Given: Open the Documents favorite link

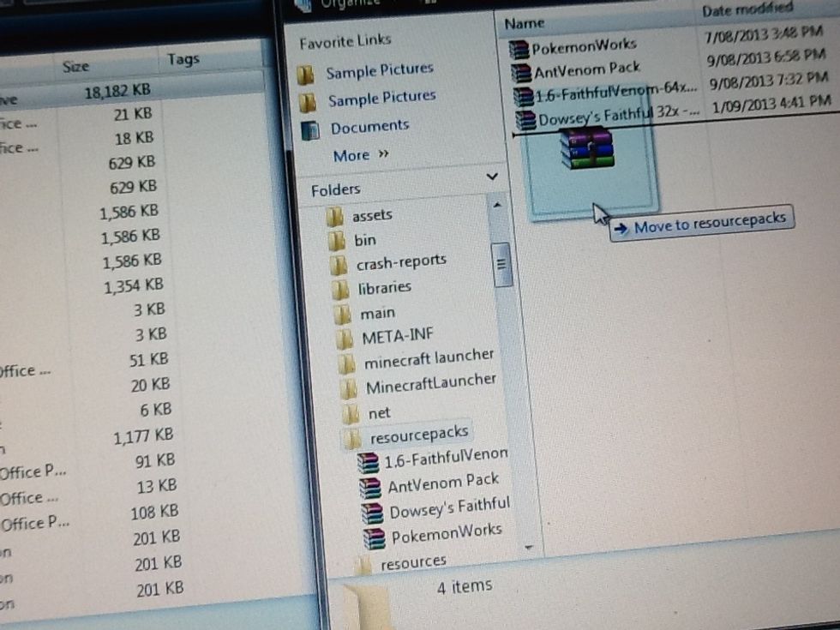Looking at the screenshot, I should pos(369,128).
